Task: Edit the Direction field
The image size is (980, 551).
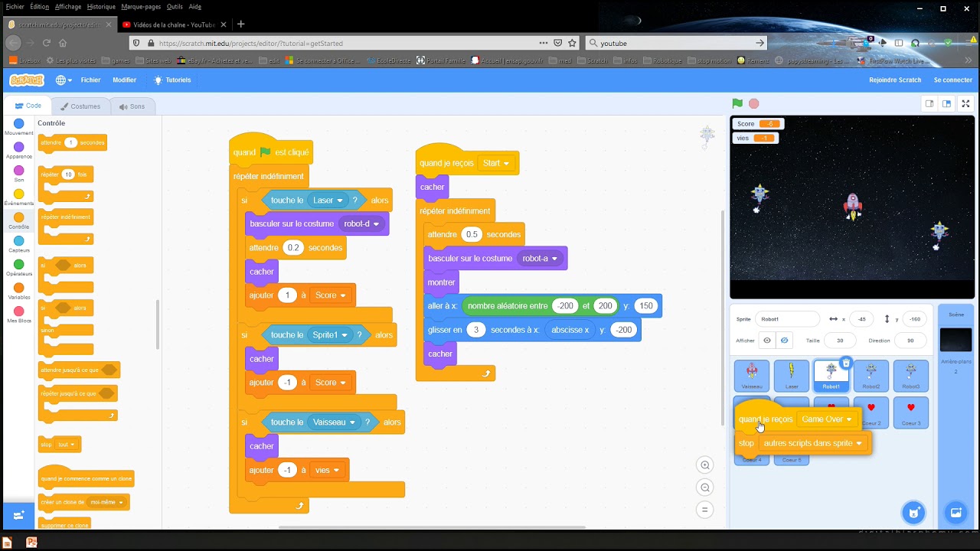Action: [x=910, y=341]
